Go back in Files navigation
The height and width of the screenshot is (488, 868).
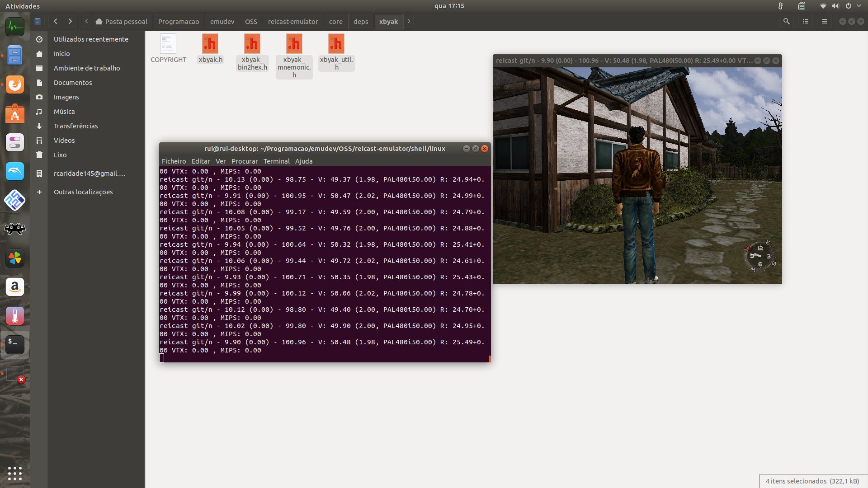point(55,21)
